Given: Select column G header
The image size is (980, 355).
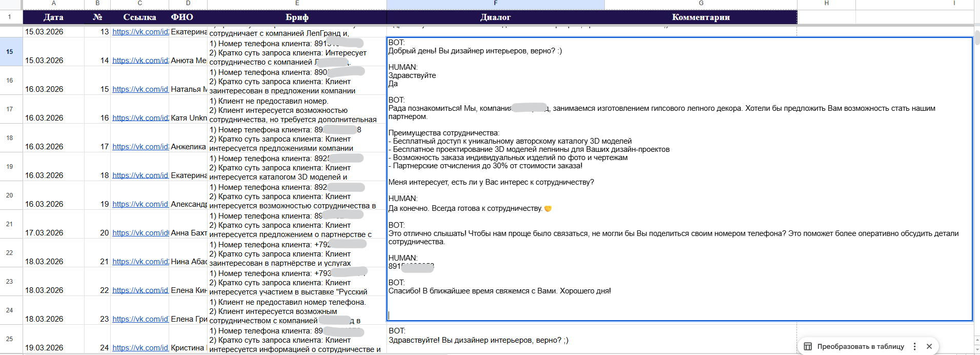Looking at the screenshot, I should [x=701, y=4].
